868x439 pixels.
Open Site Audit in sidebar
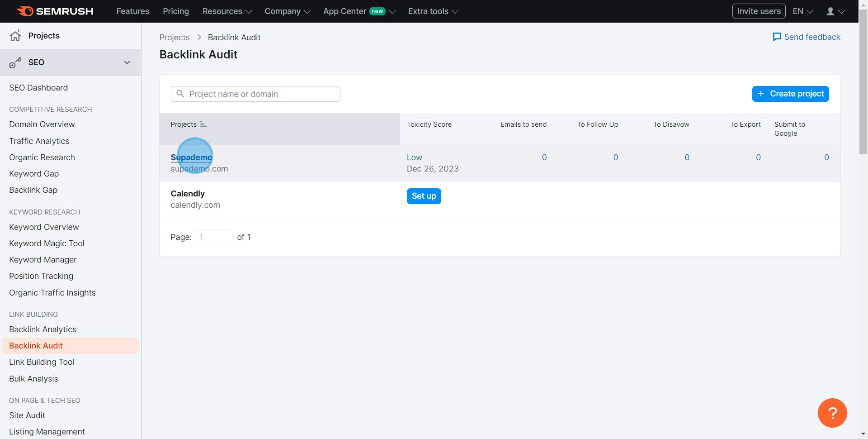[27, 415]
